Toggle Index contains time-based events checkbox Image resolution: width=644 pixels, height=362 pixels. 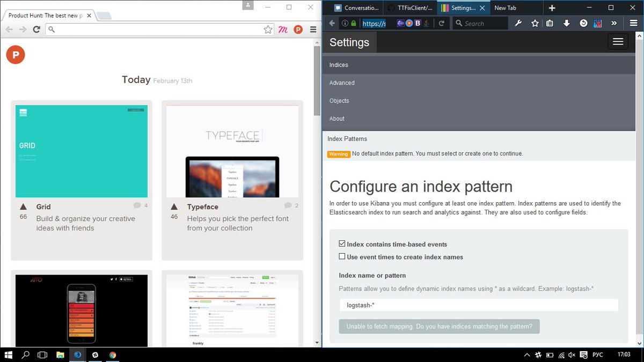342,244
